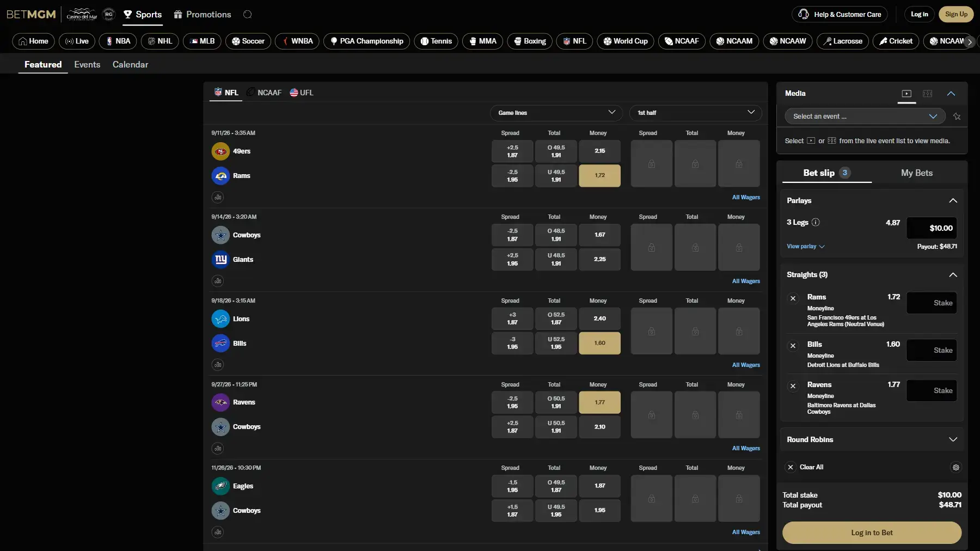Click the Media scoreboard view icon
Viewport: 980px width, 551px height.
tap(928, 94)
